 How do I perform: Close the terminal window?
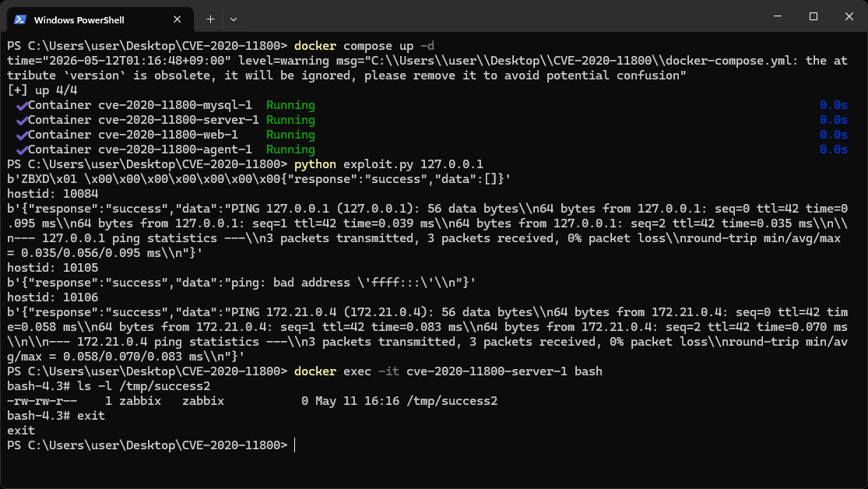pyautogui.click(x=849, y=16)
